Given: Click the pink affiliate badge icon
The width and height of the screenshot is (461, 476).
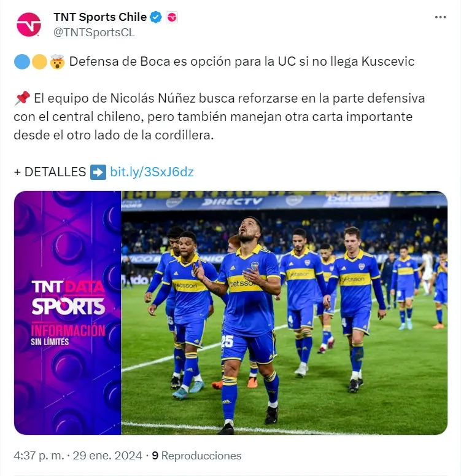Looking at the screenshot, I should click(172, 17).
